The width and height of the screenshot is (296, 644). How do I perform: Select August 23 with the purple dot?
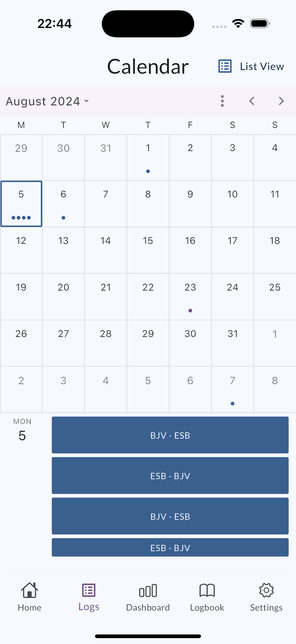190,297
